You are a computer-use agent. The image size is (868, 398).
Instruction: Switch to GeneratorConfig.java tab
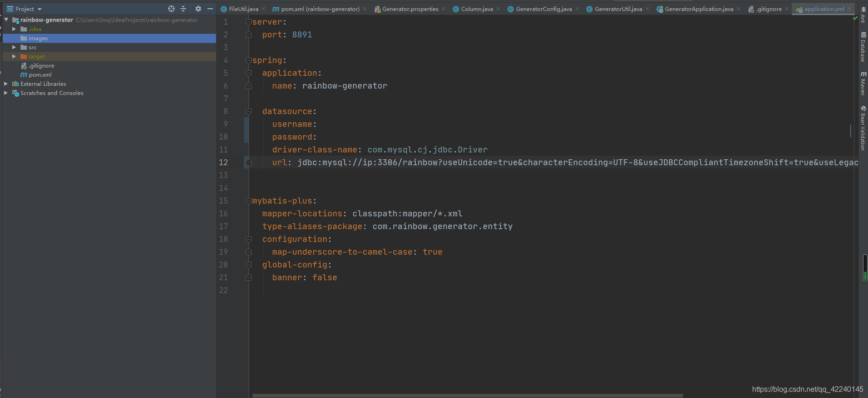543,9
